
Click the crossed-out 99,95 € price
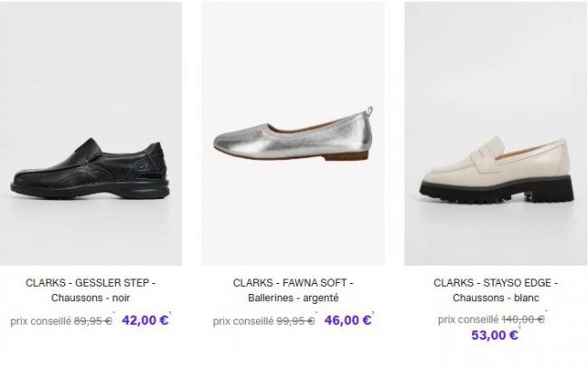[x=295, y=321]
